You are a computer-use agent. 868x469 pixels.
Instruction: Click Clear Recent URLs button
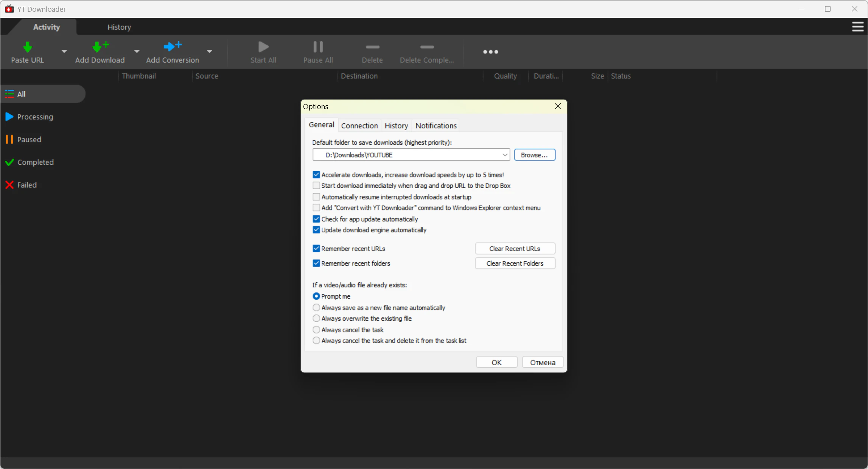tap(515, 249)
